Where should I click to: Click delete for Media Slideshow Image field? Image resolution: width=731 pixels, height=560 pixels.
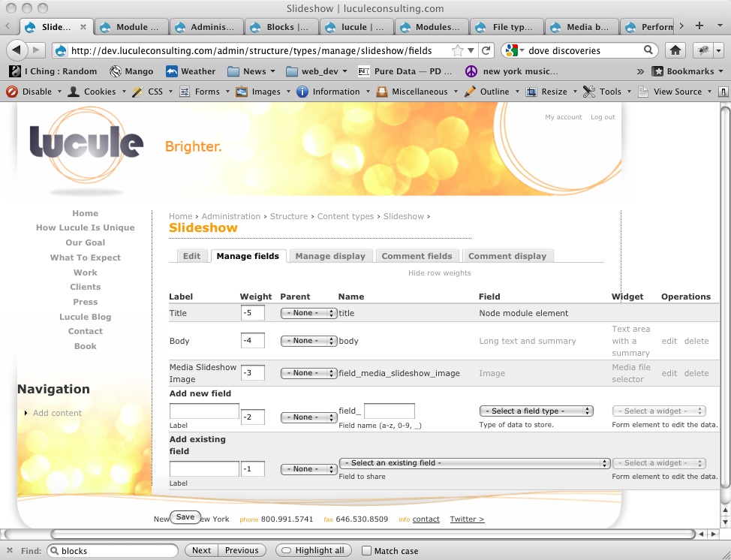(696, 374)
